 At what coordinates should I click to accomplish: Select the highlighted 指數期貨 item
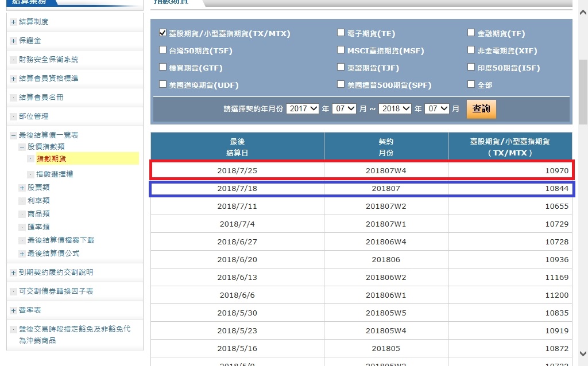click(x=51, y=159)
